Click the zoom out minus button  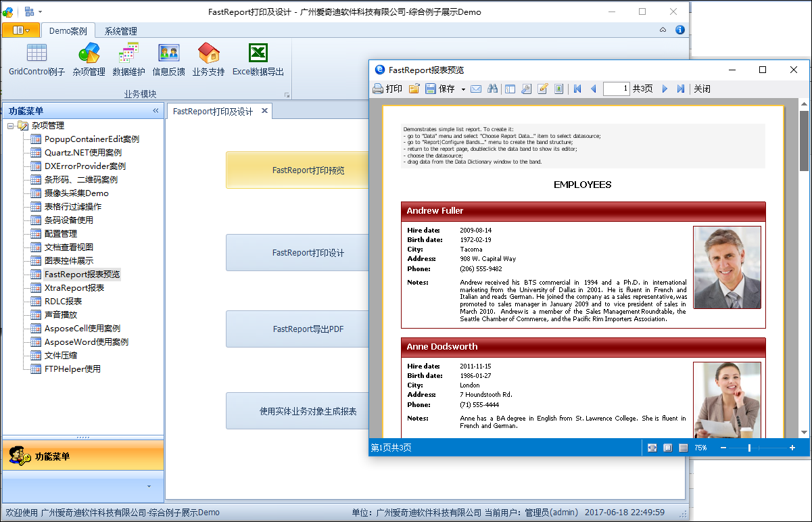pyautogui.click(x=723, y=448)
